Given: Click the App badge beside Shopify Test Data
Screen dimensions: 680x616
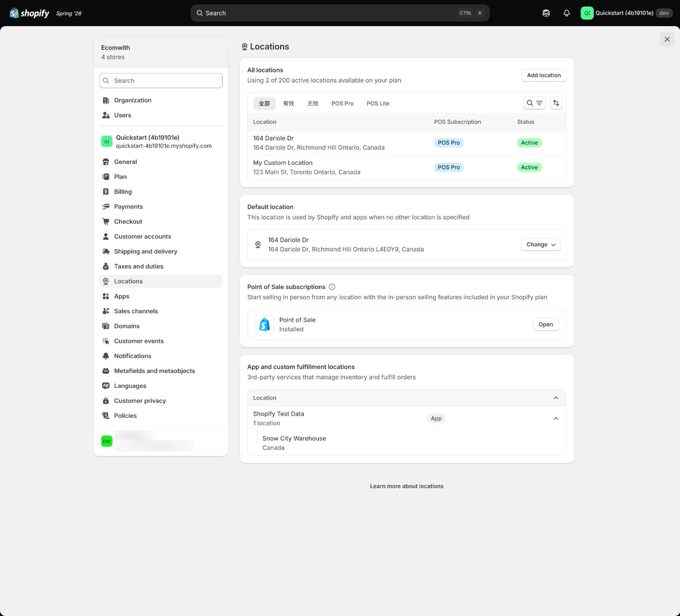Looking at the screenshot, I should (436, 419).
